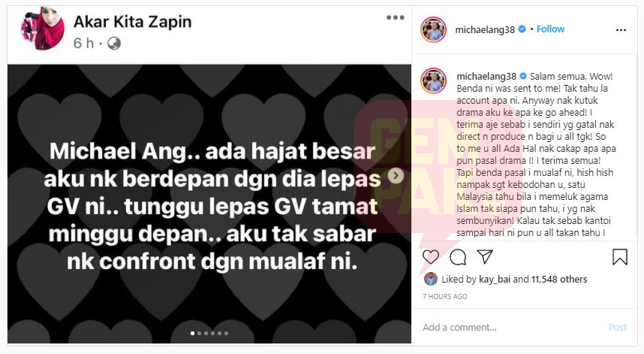
Task: Open three-dot options menu beside Follow
Action: click(x=621, y=30)
